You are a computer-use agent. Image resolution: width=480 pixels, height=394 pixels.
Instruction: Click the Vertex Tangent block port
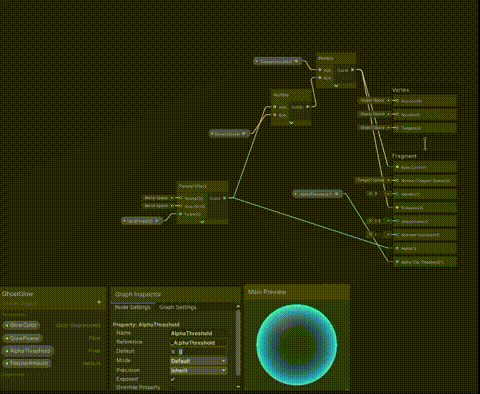click(x=397, y=128)
